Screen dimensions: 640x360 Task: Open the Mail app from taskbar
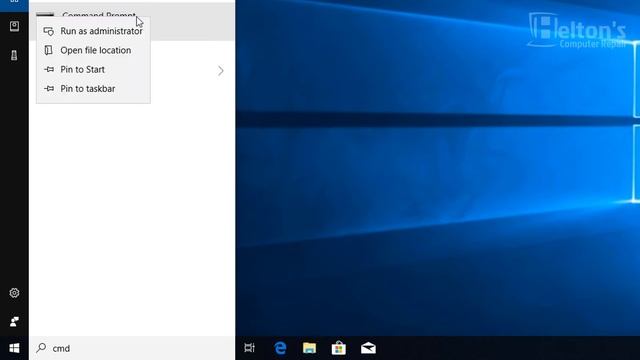[x=368, y=348]
